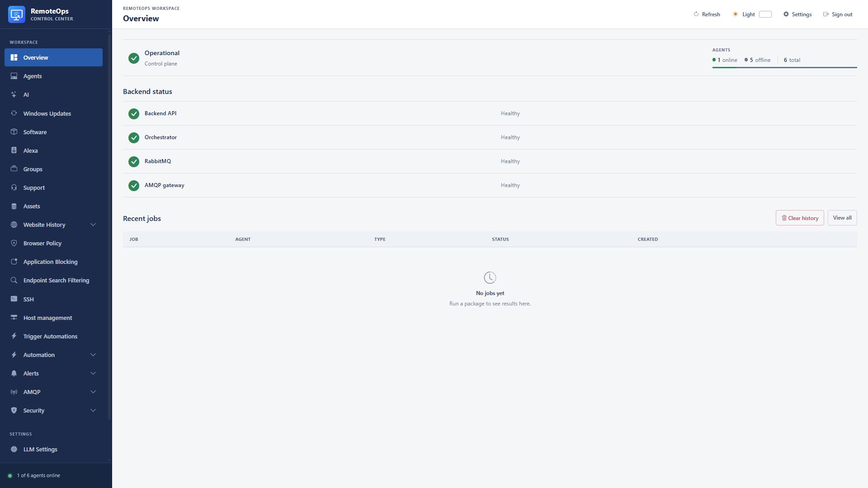Click the Software package icon
The height and width of the screenshot is (488, 868).
click(x=14, y=132)
